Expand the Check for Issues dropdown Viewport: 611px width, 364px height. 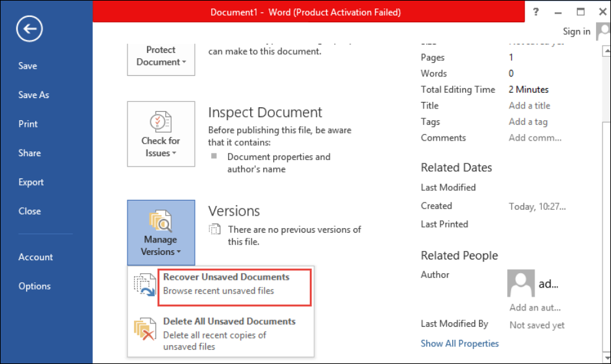click(161, 134)
